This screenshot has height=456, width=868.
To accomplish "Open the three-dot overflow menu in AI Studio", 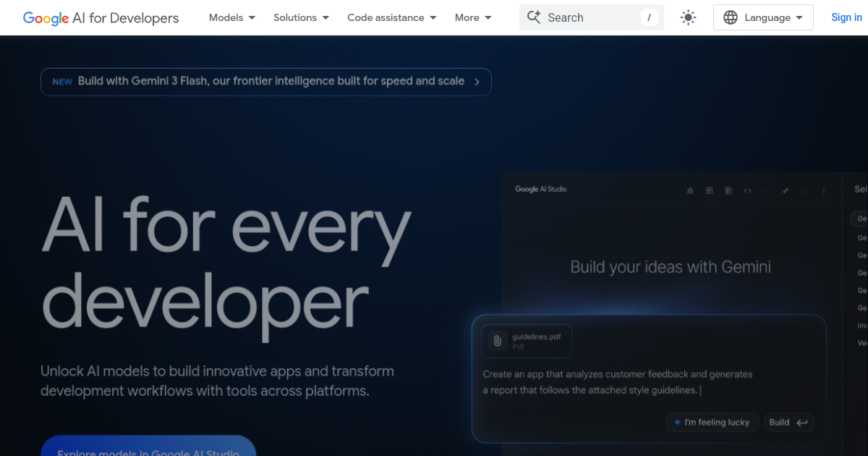I will (824, 190).
